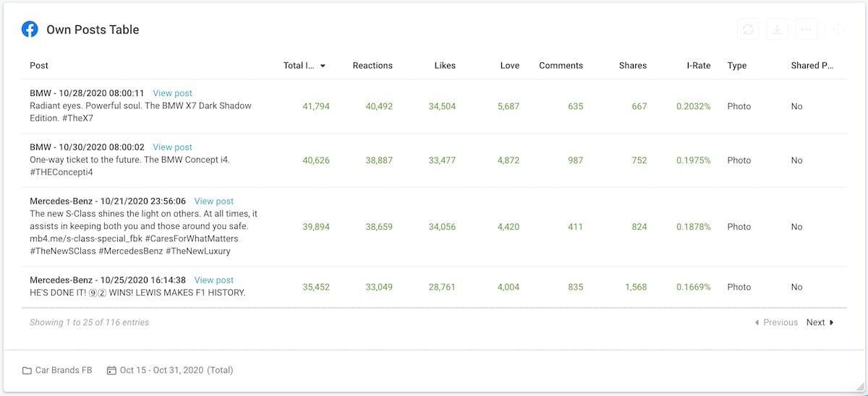Screen dimensions: 868x396
Task: Sort table by Post column
Action: (x=39, y=66)
